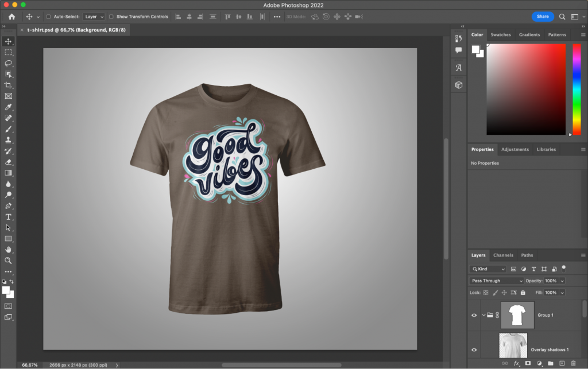This screenshot has height=369, width=588.
Task: Collapse the Group 1 layer folder
Action: coord(483,315)
